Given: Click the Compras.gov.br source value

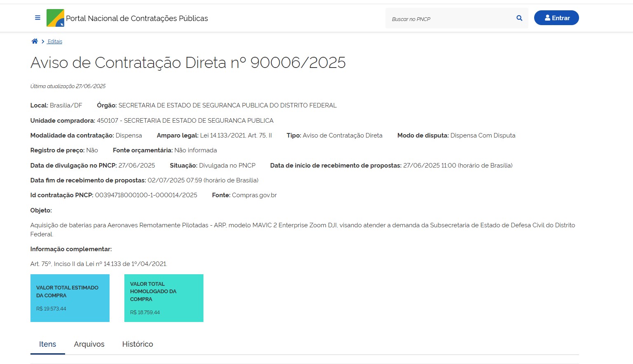Looking at the screenshot, I should [254, 195].
